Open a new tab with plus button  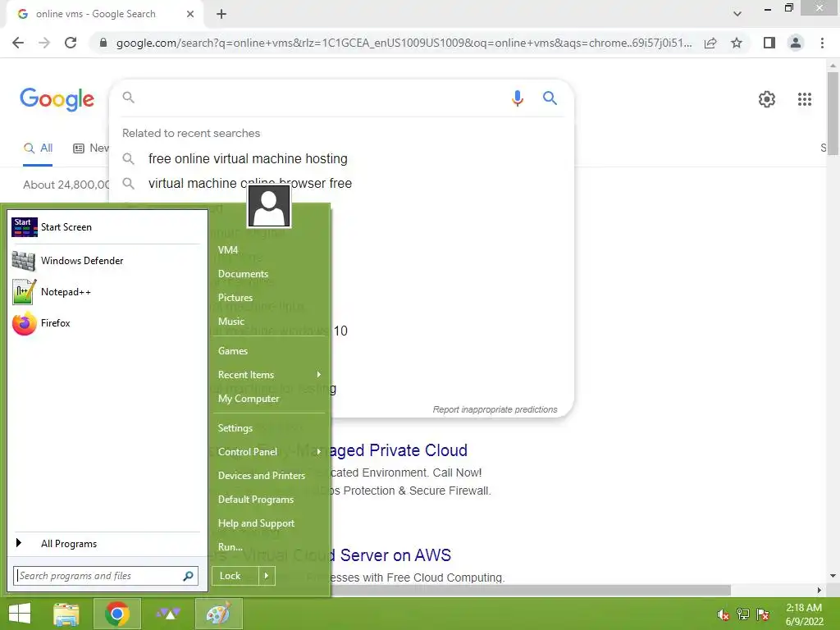(221, 14)
